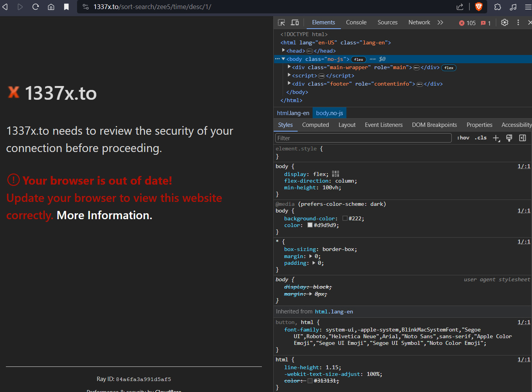Image resolution: width=532 pixels, height=392 pixels.
Task: Expand the script element node
Action: click(289, 75)
